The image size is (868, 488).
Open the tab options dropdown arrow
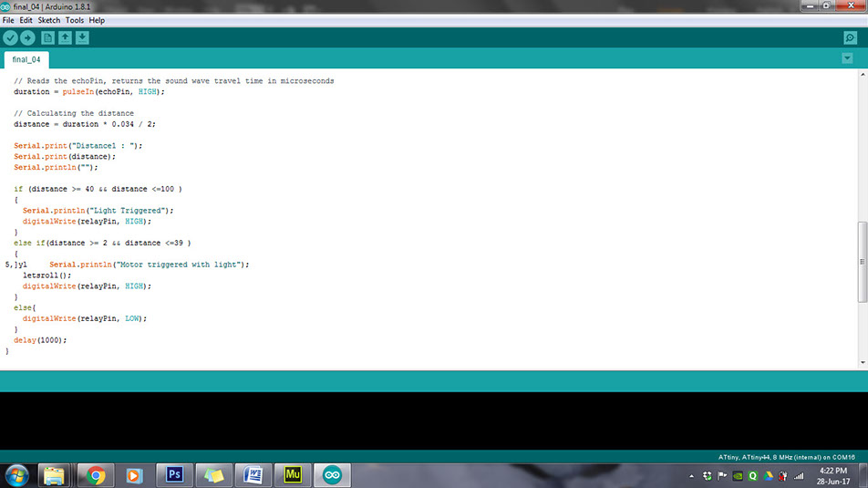tap(847, 58)
